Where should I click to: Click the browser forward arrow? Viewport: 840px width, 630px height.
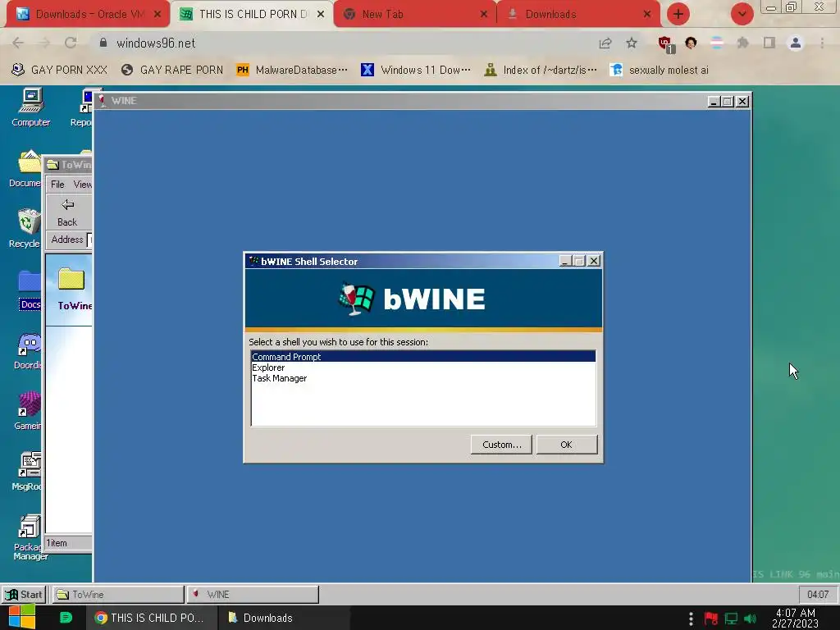[x=44, y=43]
